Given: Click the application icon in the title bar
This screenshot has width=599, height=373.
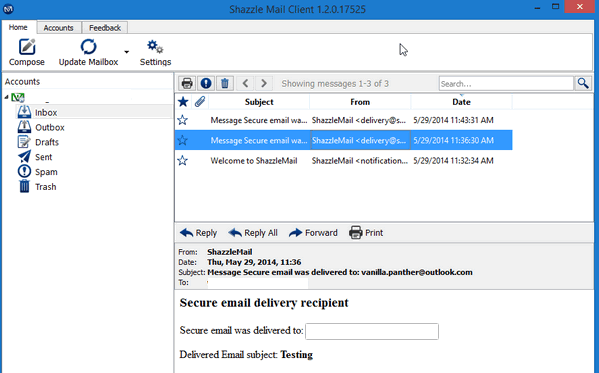Looking at the screenshot, I should click(x=8, y=8).
